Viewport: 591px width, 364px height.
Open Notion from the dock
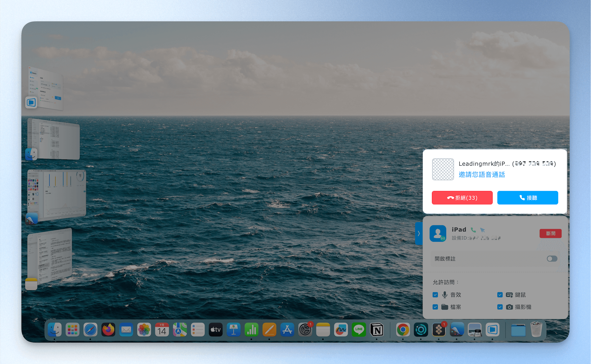[377, 330]
